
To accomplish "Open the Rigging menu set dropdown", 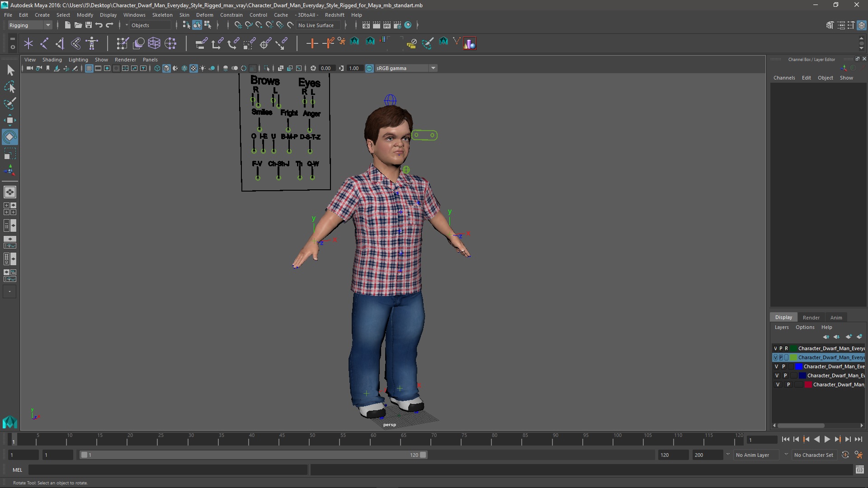I will click(30, 25).
